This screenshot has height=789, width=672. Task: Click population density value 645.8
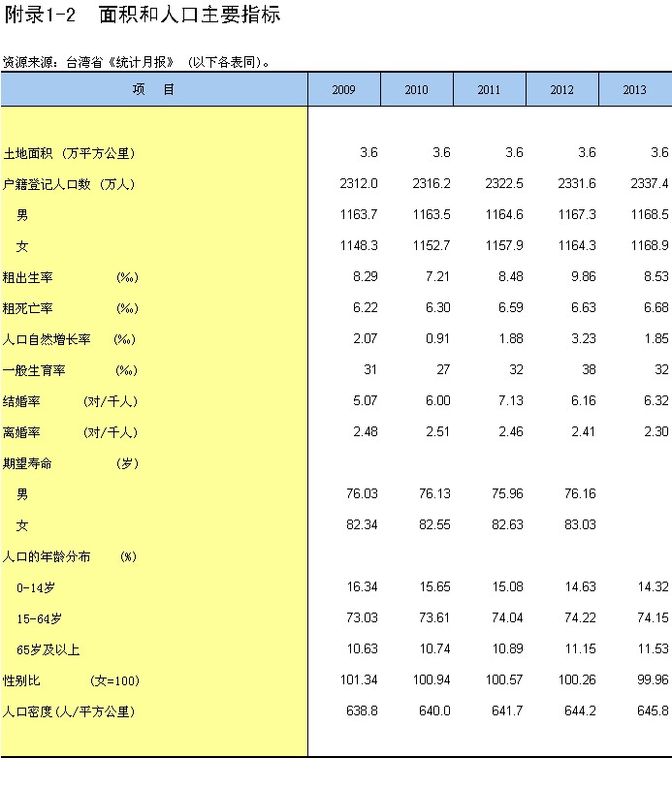click(653, 711)
